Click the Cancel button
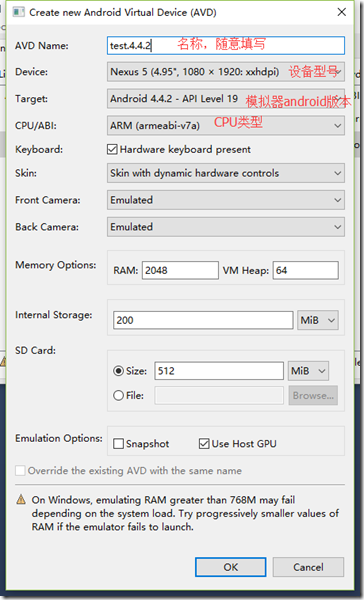The width and height of the screenshot is (364, 600). (x=308, y=567)
